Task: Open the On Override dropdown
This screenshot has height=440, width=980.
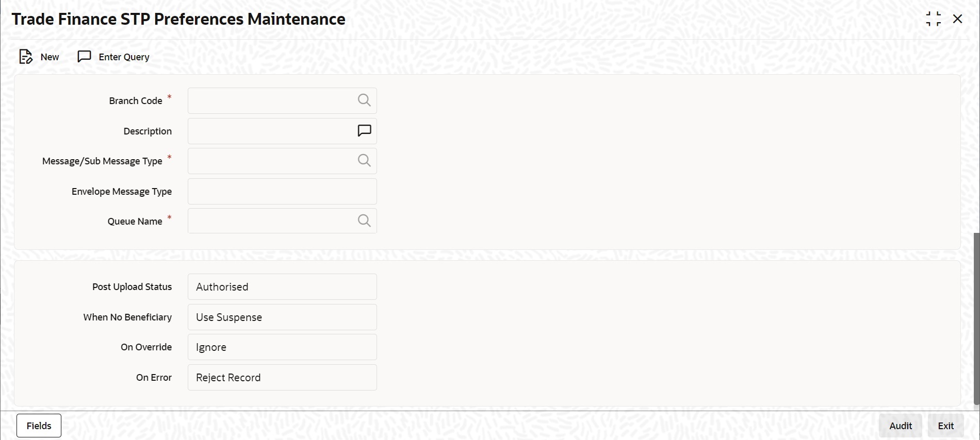Action: [282, 347]
